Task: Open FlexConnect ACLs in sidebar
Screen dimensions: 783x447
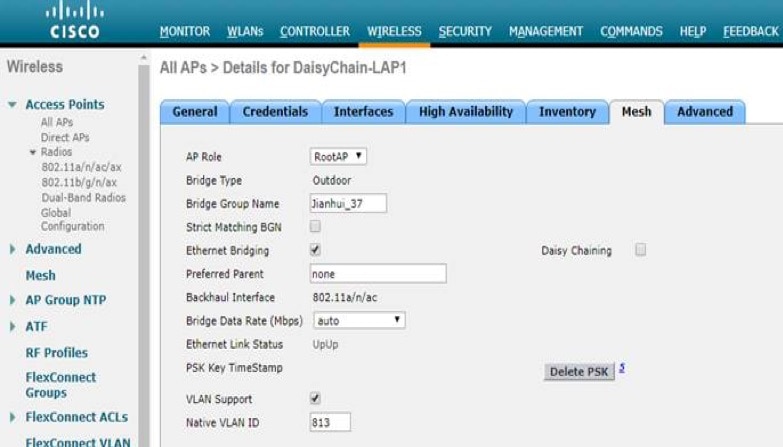Action: tap(76, 417)
